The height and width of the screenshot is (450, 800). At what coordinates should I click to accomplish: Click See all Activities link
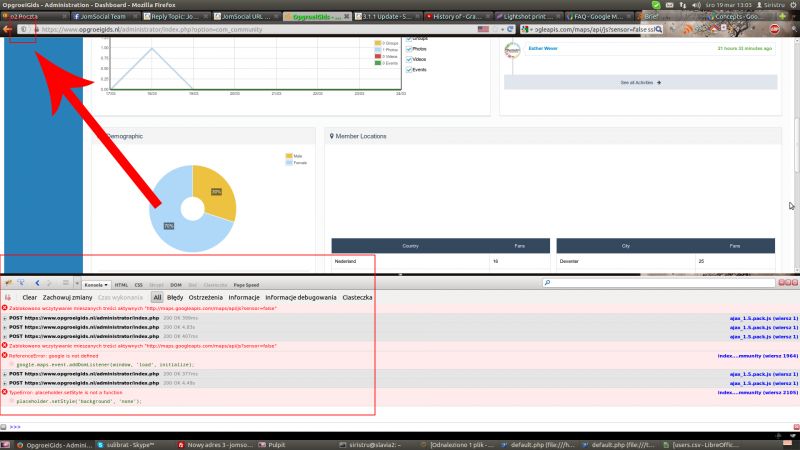pyautogui.click(x=640, y=83)
